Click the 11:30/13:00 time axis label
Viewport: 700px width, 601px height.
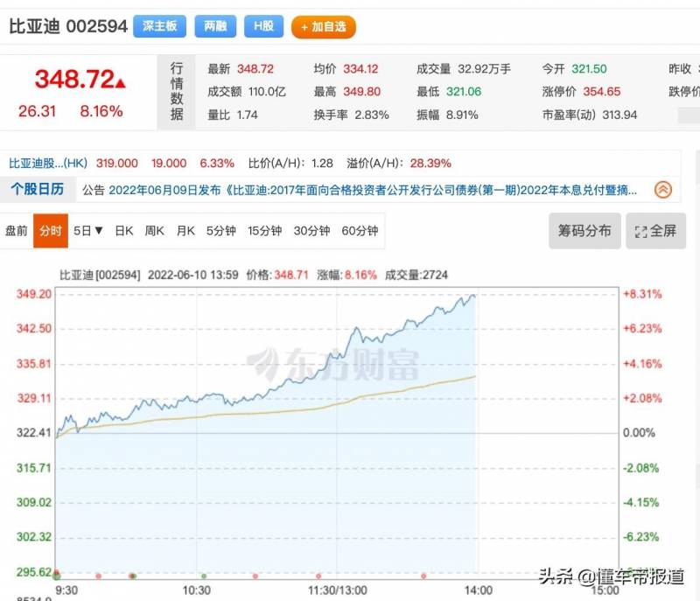click(338, 591)
